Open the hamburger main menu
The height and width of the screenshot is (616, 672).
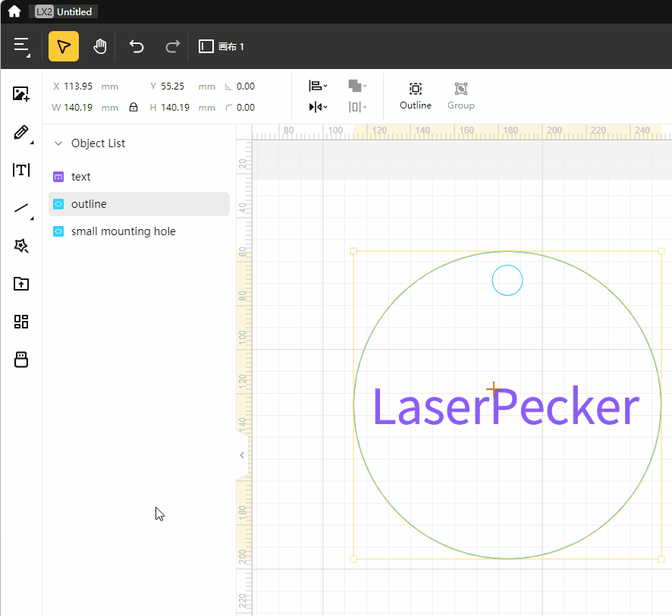point(21,46)
